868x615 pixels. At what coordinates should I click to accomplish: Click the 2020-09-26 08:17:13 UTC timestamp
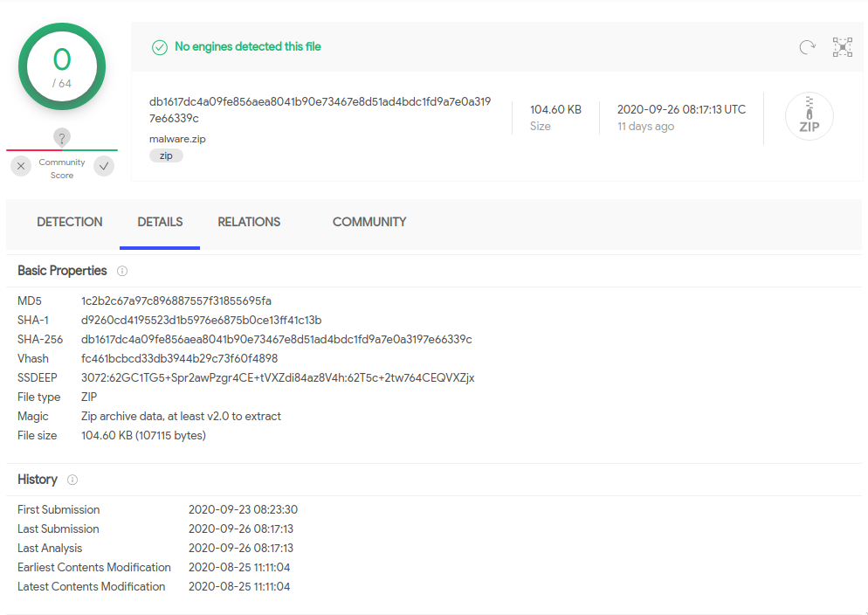[x=681, y=109]
